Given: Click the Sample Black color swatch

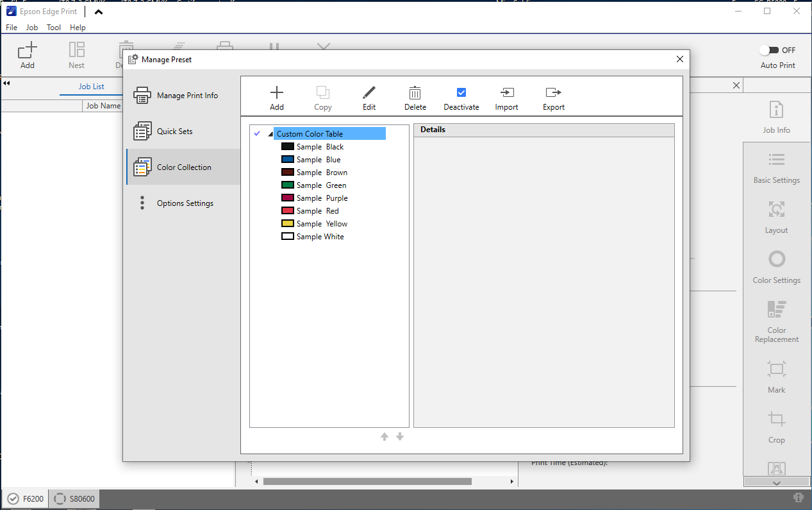Looking at the screenshot, I should (288, 147).
